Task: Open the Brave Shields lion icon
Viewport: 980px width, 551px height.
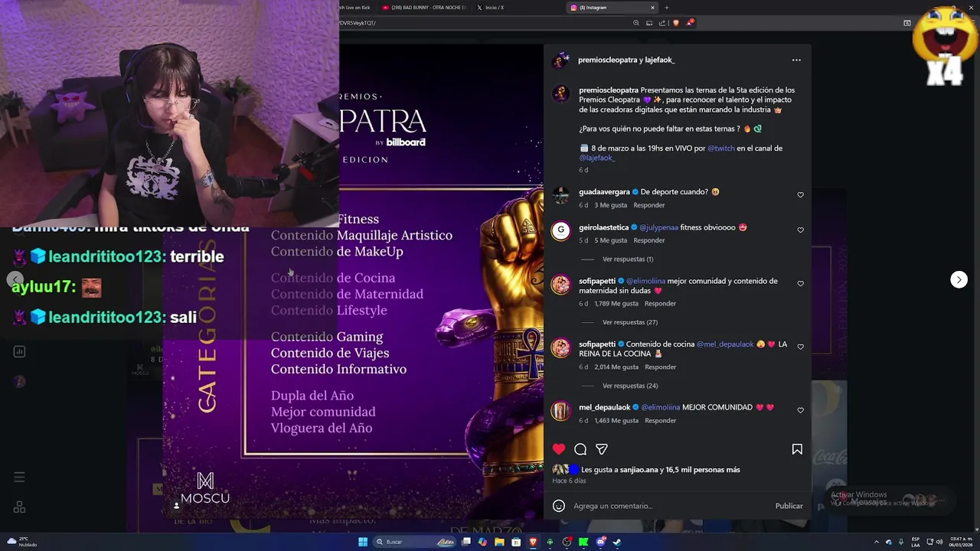Action: click(675, 23)
